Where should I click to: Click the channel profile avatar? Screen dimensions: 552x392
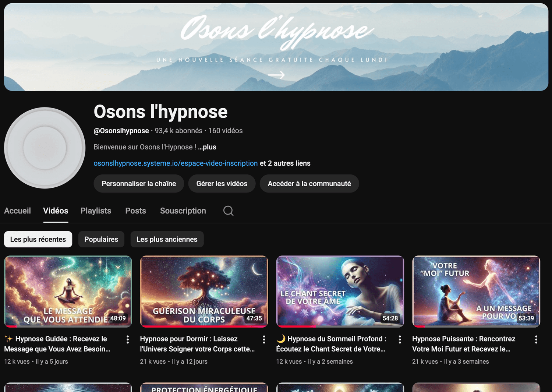pos(45,148)
